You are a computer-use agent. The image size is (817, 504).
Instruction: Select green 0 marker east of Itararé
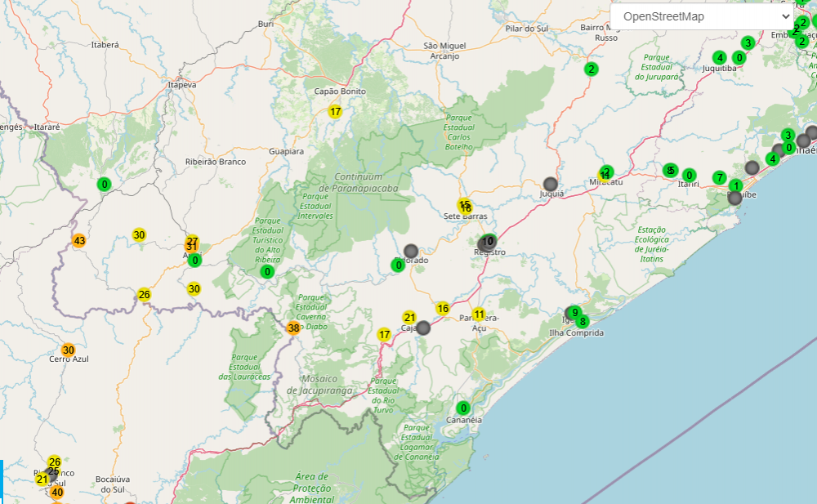click(105, 185)
